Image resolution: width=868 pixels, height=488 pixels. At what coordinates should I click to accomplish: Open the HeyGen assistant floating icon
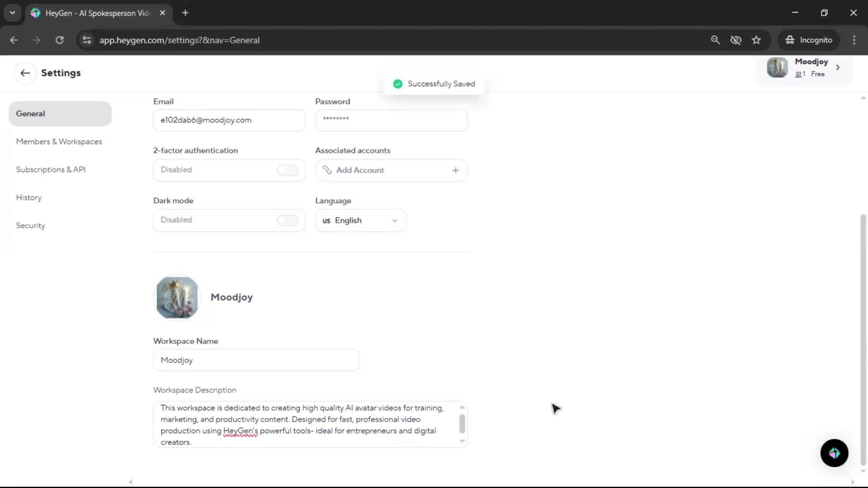(x=834, y=453)
